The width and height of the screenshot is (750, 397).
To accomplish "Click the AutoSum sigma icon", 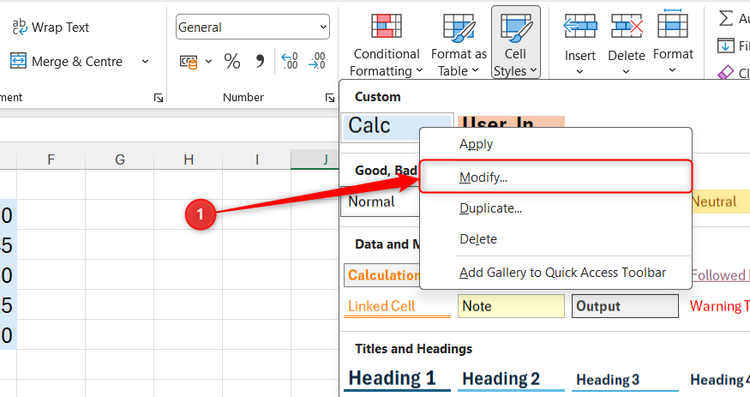I will click(x=726, y=19).
